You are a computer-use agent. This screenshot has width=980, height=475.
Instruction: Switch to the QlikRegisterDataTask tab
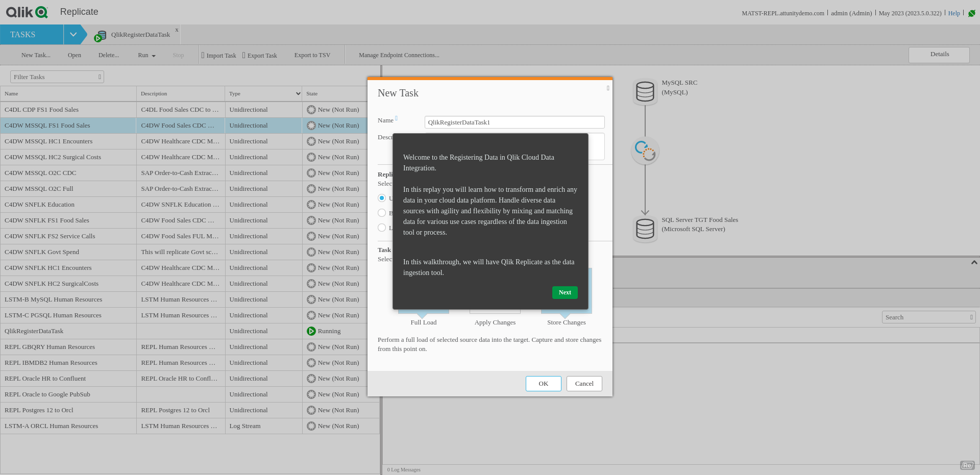140,35
